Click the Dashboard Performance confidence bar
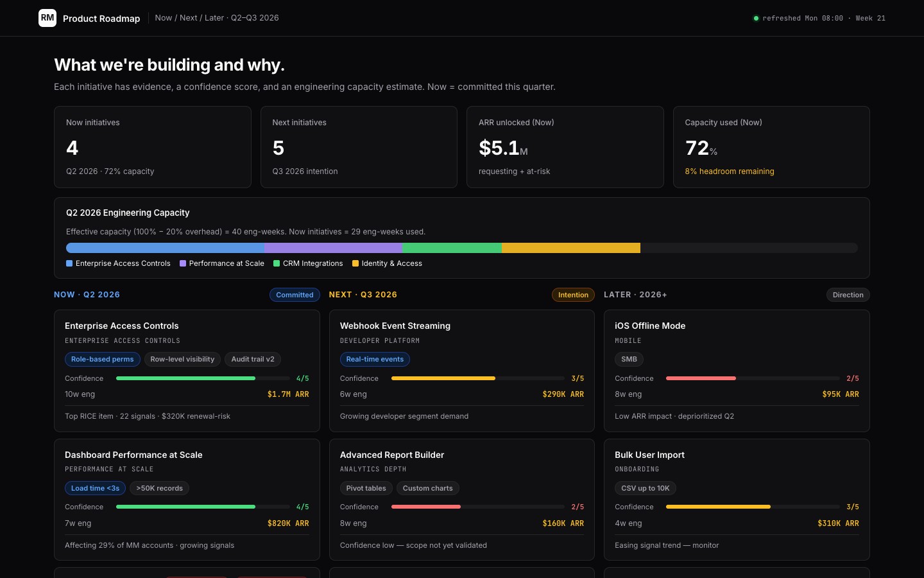This screenshot has height=578, width=924. (203, 507)
